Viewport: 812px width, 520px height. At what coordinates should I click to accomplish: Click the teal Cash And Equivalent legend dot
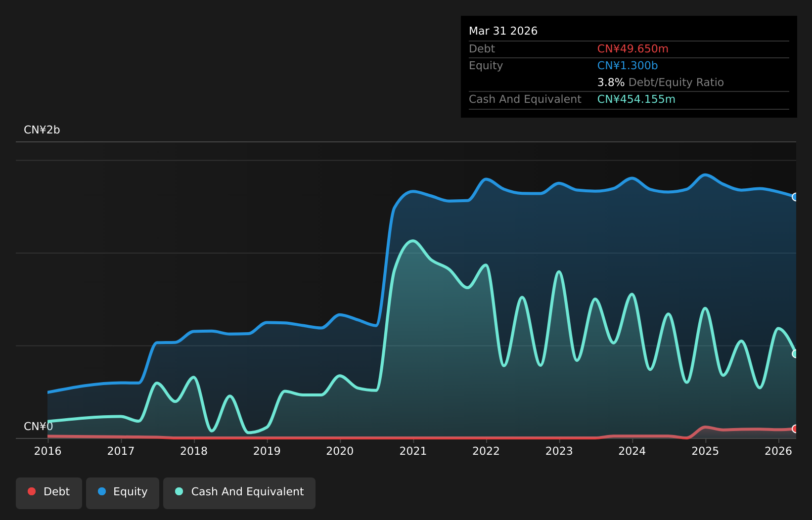pyautogui.click(x=179, y=491)
